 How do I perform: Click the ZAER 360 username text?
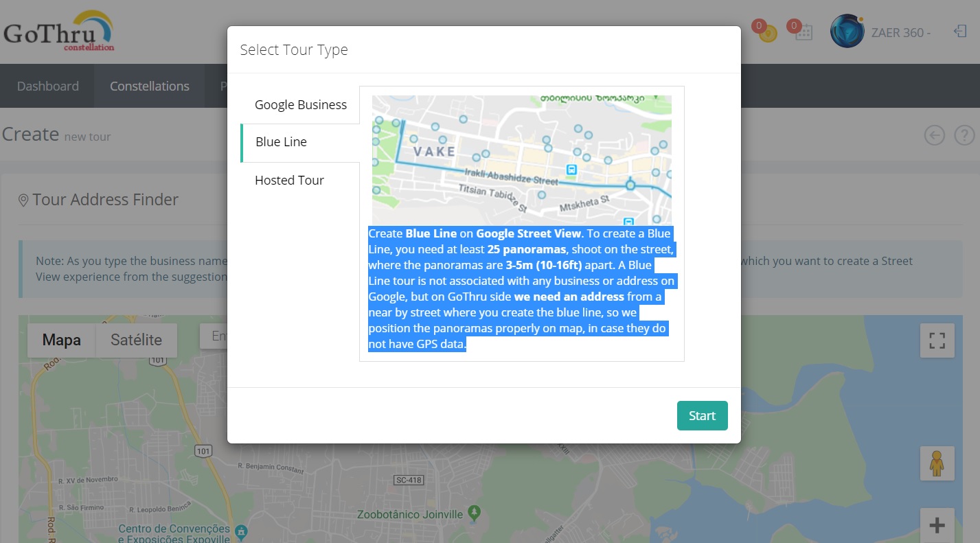click(x=900, y=32)
